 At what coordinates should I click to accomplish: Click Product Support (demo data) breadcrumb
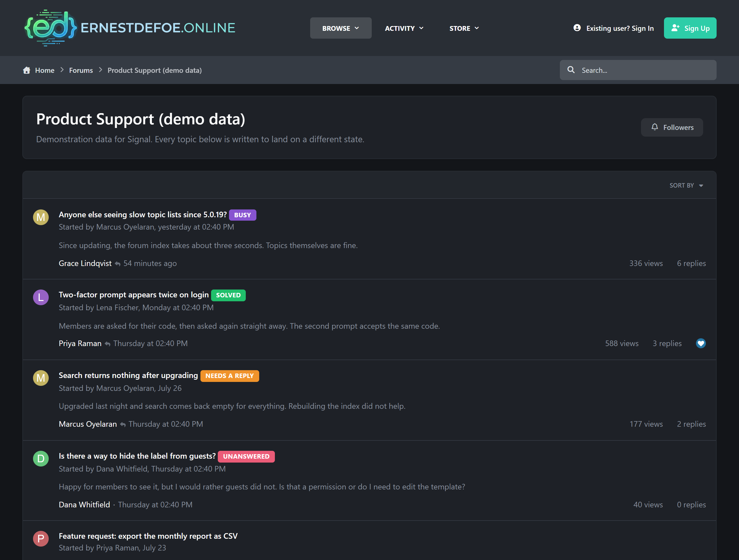[x=155, y=70]
